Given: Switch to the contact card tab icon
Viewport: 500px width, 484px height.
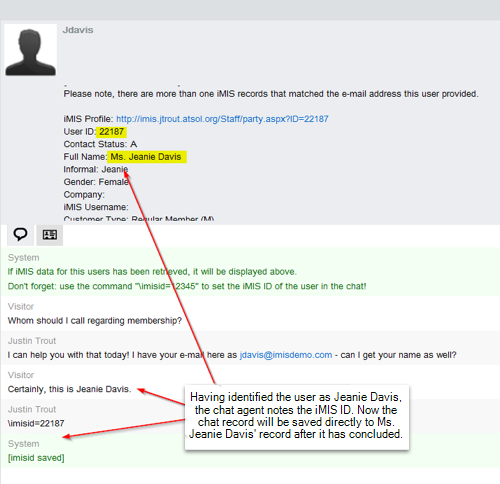Looking at the screenshot, I should (50, 235).
